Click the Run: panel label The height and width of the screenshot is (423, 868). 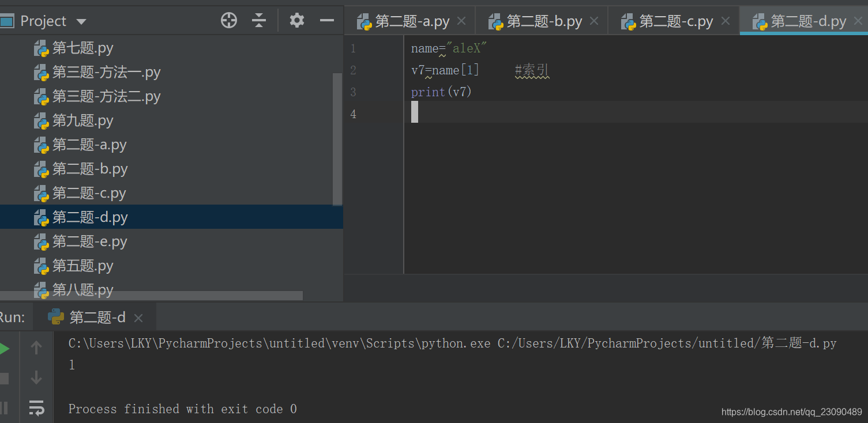click(12, 318)
